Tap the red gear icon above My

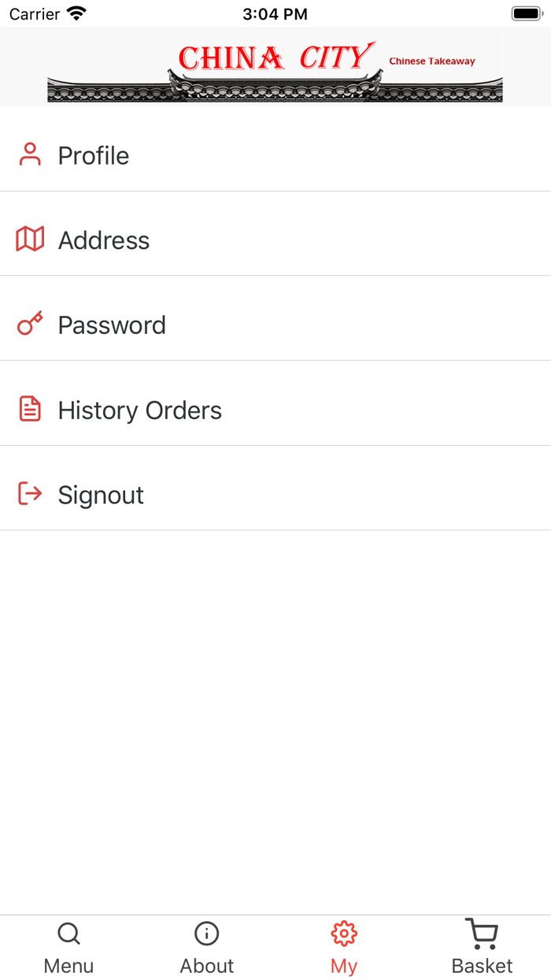coord(344,934)
